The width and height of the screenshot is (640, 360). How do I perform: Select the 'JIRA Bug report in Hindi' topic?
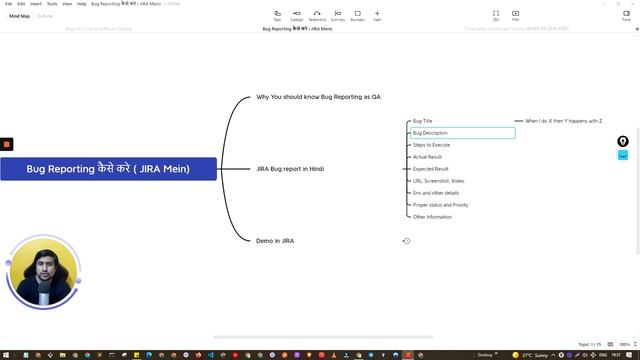click(290, 169)
